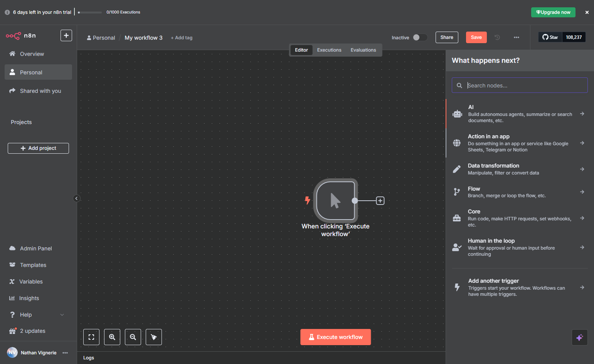Open the Variables page

(38, 282)
